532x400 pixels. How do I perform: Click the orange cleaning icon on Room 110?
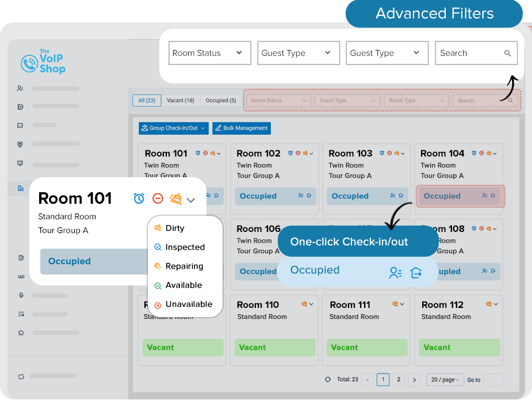(304, 304)
